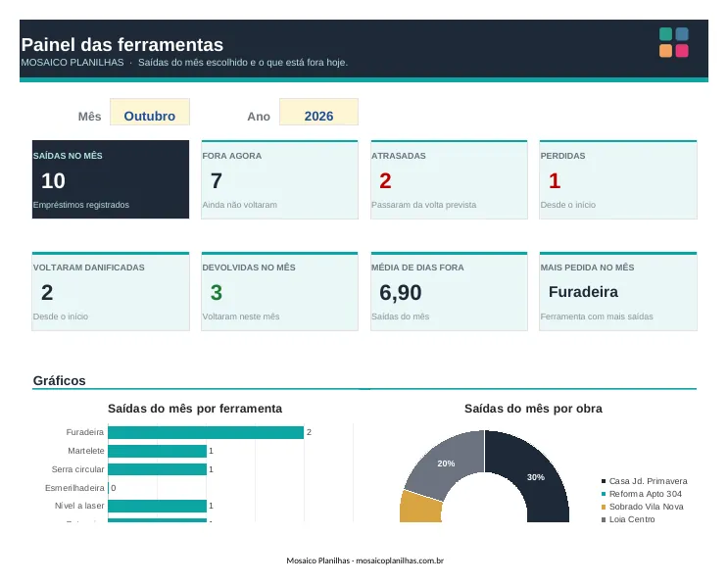This screenshot has height=585, width=728.
Task: Click the Fora agora value 7
Action: pyautogui.click(x=217, y=181)
